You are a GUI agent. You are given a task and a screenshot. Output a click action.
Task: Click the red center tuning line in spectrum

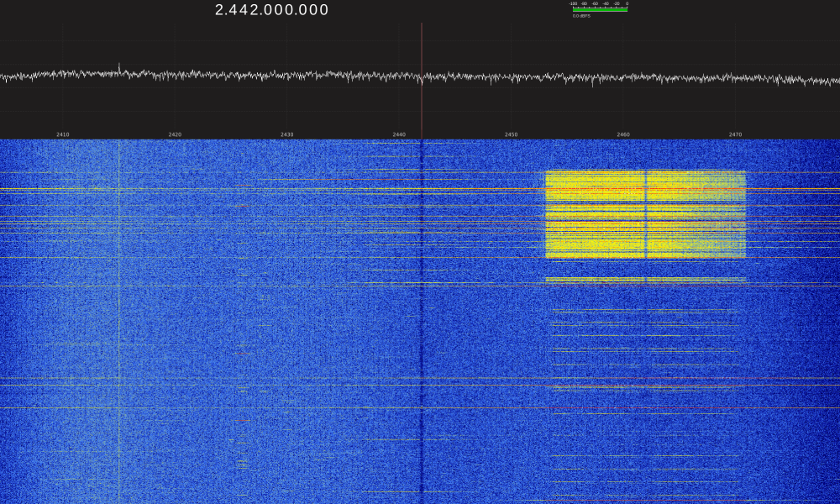422,81
